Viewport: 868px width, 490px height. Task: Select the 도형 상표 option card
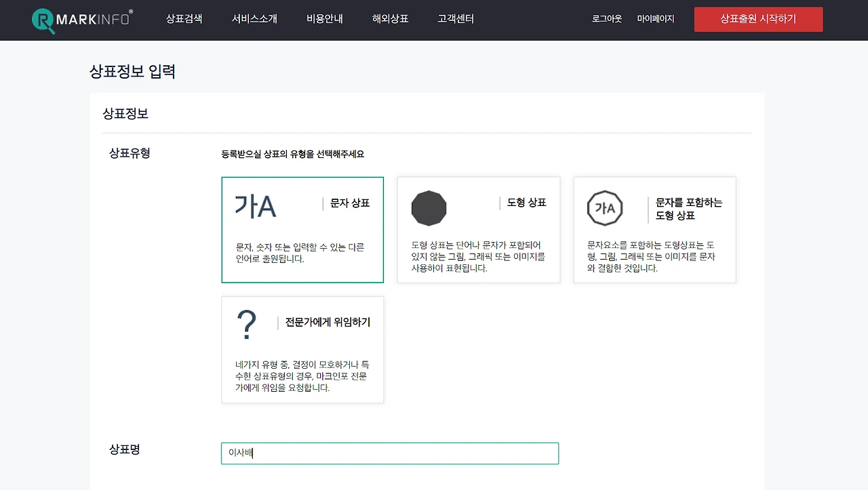point(478,230)
